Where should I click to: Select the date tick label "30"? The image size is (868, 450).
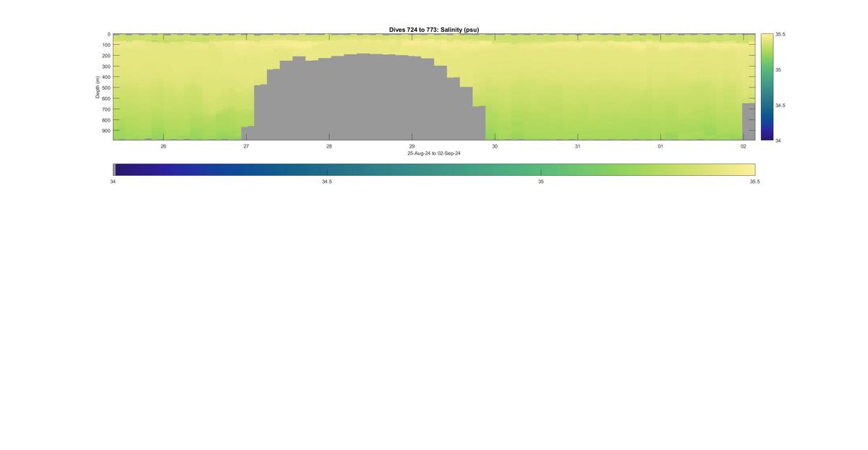[495, 146]
